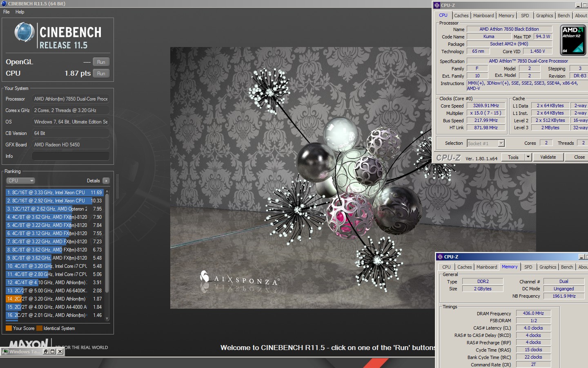Minimize the top CPU-Z window
The width and height of the screenshot is (588, 368).
578,5
